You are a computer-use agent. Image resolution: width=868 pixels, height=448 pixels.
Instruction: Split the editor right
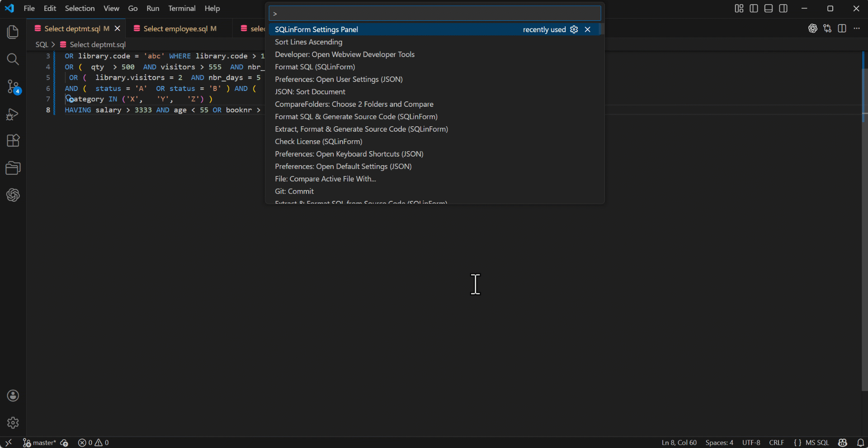842,29
